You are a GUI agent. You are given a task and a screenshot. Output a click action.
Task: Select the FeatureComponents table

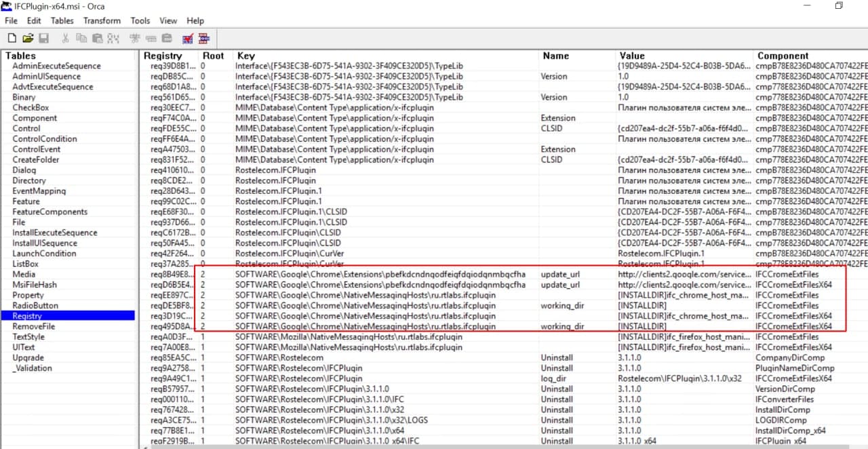(50, 212)
